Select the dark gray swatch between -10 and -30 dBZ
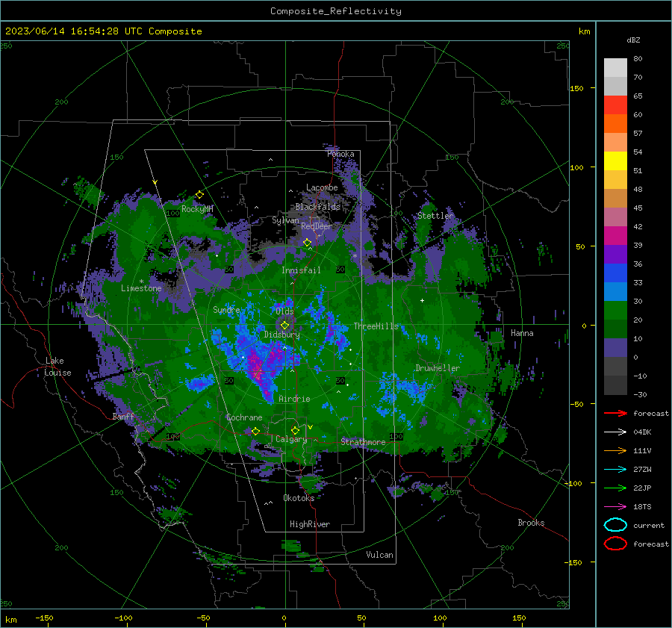672x628 pixels. click(x=615, y=385)
